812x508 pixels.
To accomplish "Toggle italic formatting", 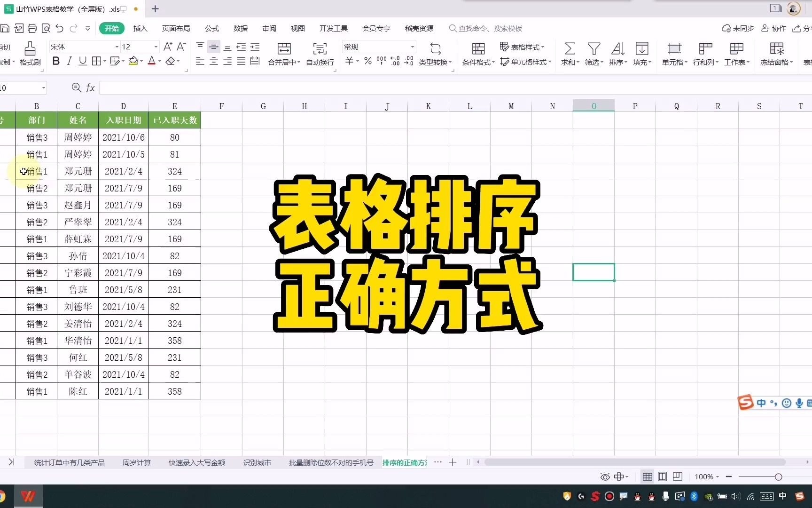I will [69, 61].
